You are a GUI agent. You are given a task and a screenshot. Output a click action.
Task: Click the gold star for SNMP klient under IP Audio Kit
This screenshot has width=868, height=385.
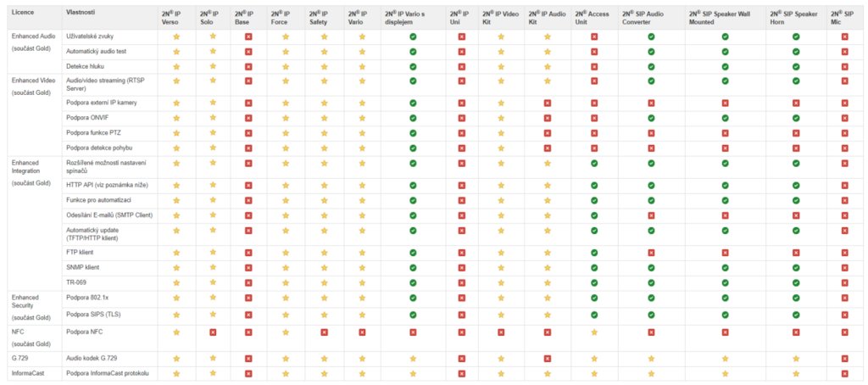click(548, 267)
